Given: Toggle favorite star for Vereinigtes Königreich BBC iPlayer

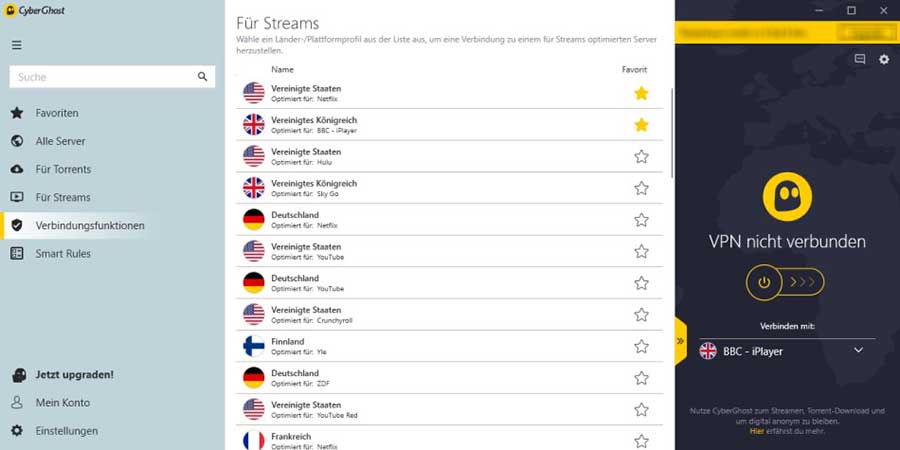Looking at the screenshot, I should click(x=641, y=125).
